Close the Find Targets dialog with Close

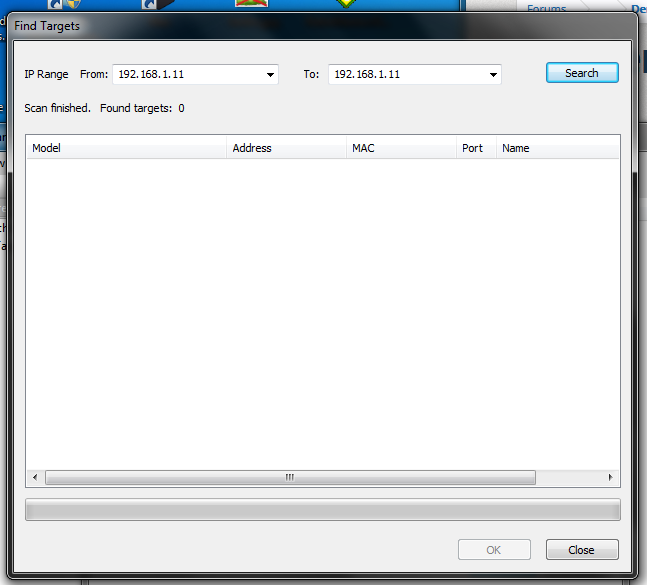(582, 550)
